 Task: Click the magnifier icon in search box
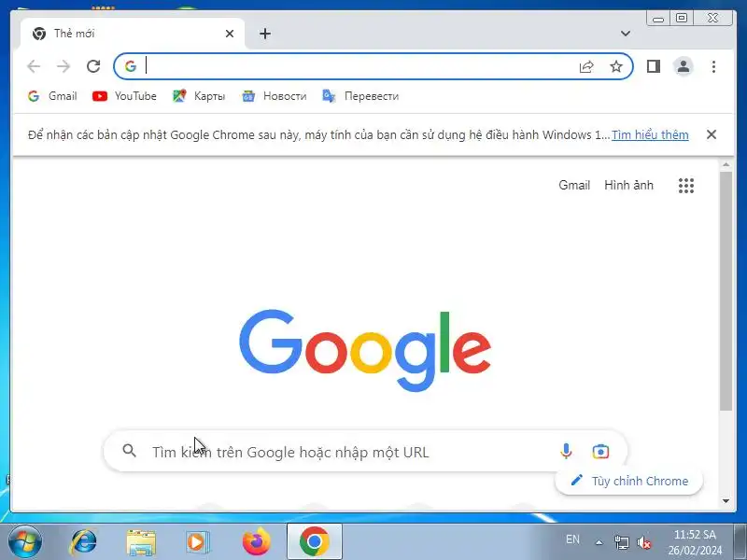tap(129, 451)
